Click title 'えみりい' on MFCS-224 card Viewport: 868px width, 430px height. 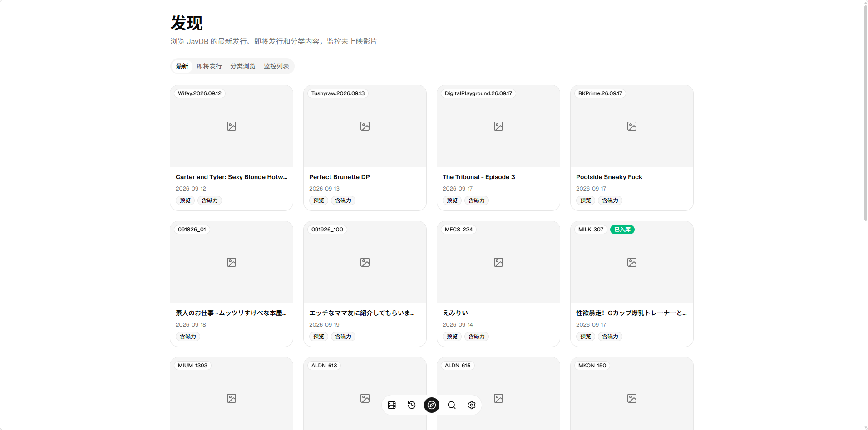pos(455,313)
